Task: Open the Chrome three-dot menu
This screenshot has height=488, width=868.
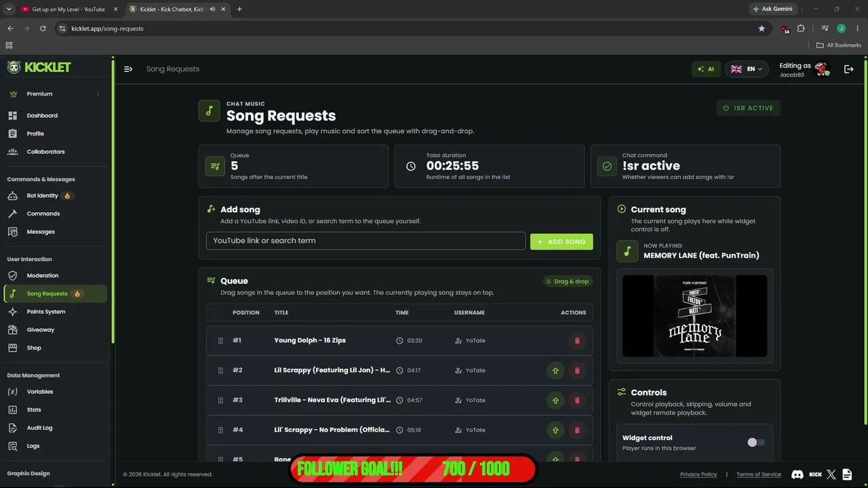Action: point(856,28)
